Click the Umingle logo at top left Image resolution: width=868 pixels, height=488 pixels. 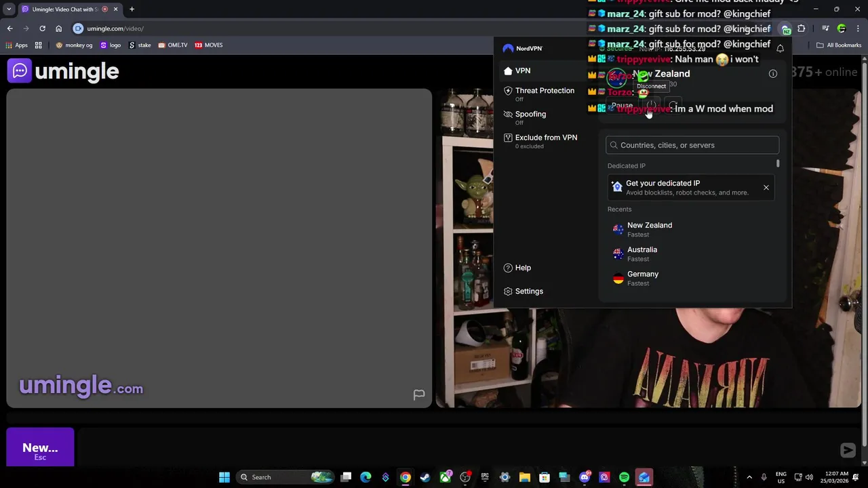point(63,71)
